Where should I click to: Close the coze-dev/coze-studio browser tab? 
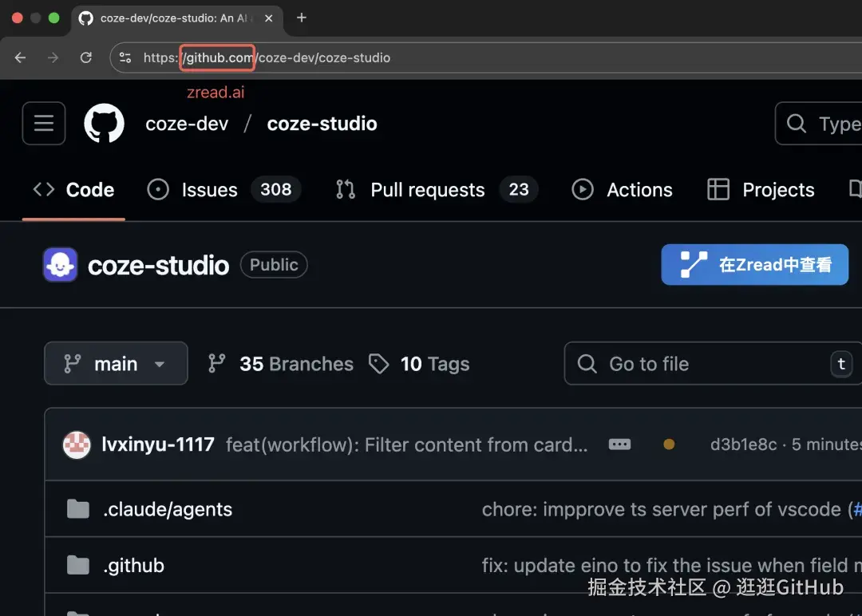pos(269,18)
